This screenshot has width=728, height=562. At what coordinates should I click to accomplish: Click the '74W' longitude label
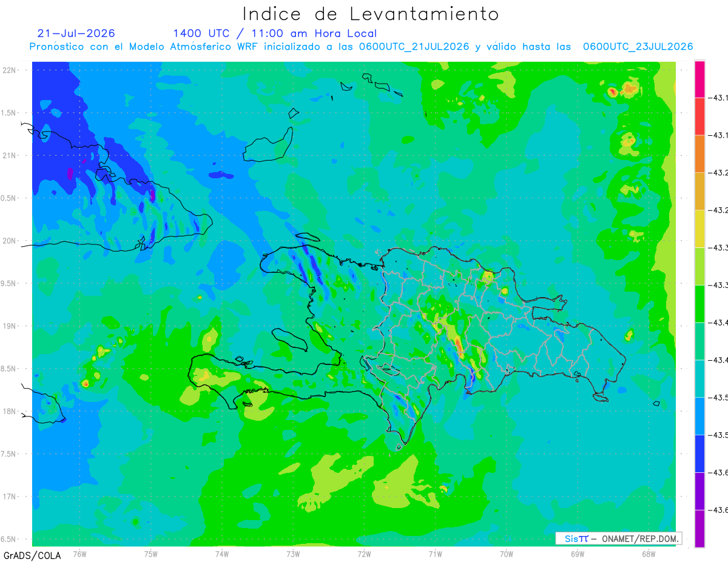click(222, 554)
